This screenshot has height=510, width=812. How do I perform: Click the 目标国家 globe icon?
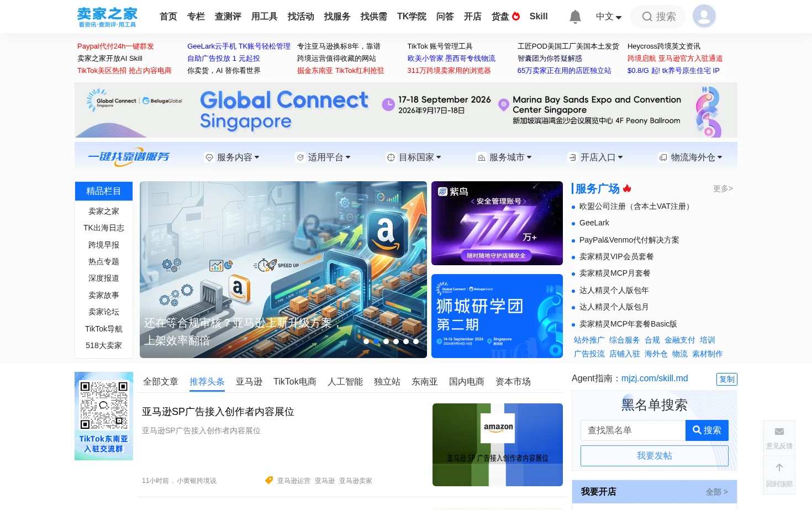point(391,157)
